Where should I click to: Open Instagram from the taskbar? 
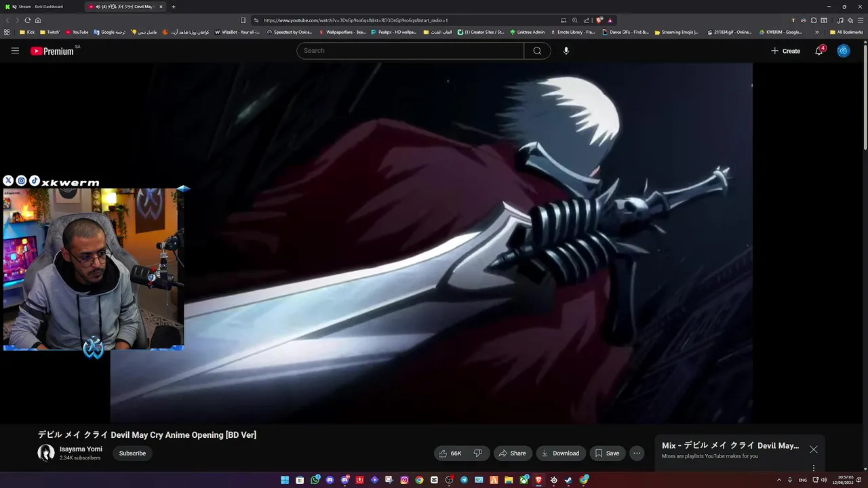point(404,480)
